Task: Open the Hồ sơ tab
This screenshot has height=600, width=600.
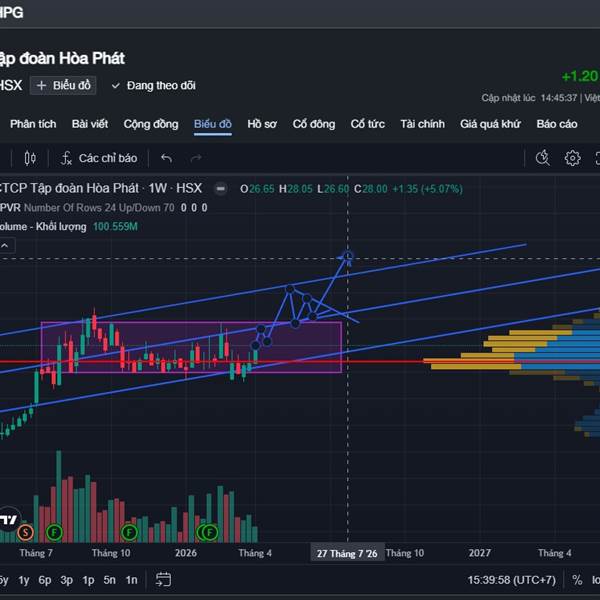Action: tap(262, 124)
